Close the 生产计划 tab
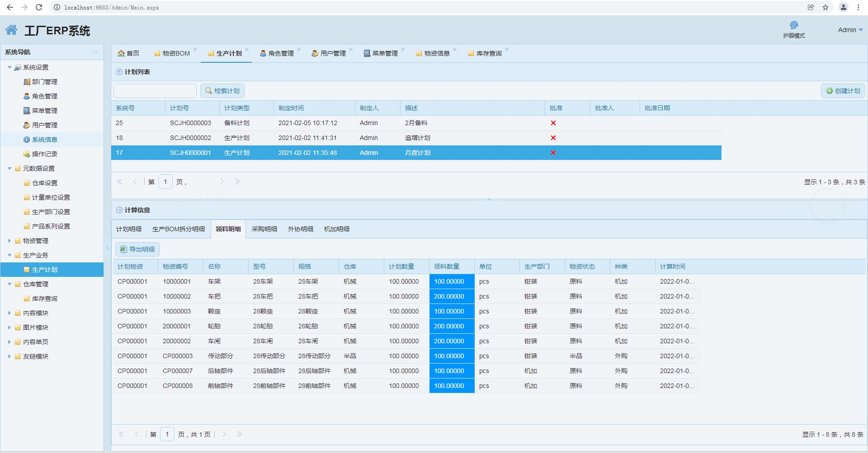The height and width of the screenshot is (453, 868). click(247, 50)
